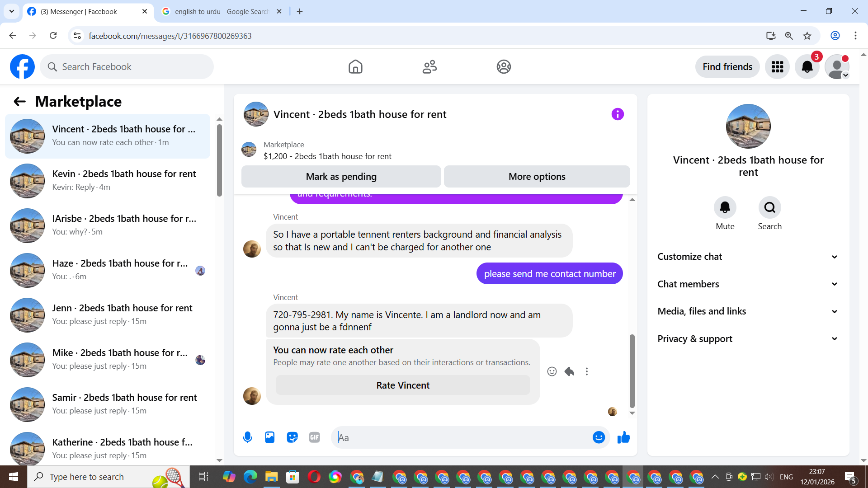Click the chat message scrollbar thumb
Screen dimensions: 868x488
click(x=632, y=371)
